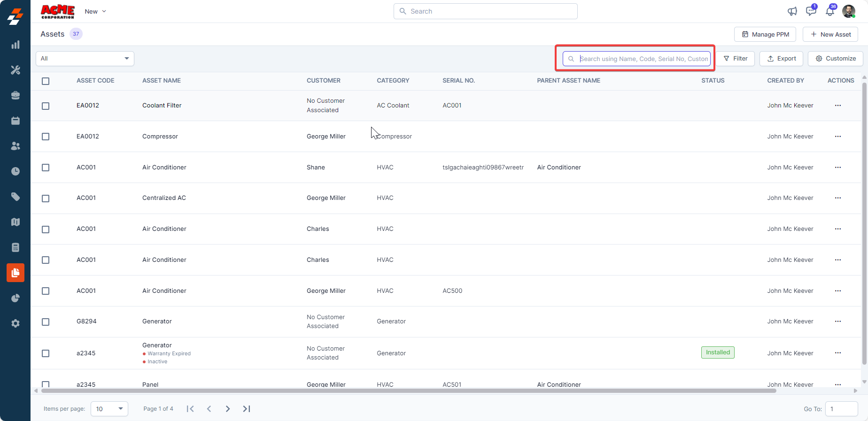The width and height of the screenshot is (868, 421).
Task: Toggle the select-all header checkbox
Action: pyautogui.click(x=46, y=81)
